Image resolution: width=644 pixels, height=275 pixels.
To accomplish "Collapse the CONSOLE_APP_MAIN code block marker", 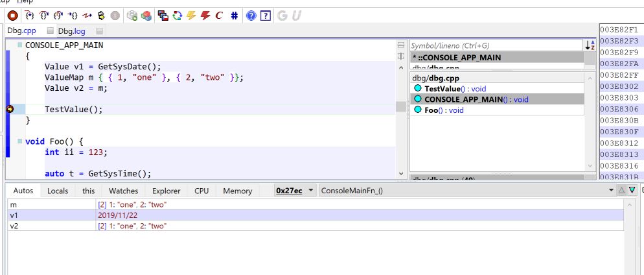I will coord(19,45).
